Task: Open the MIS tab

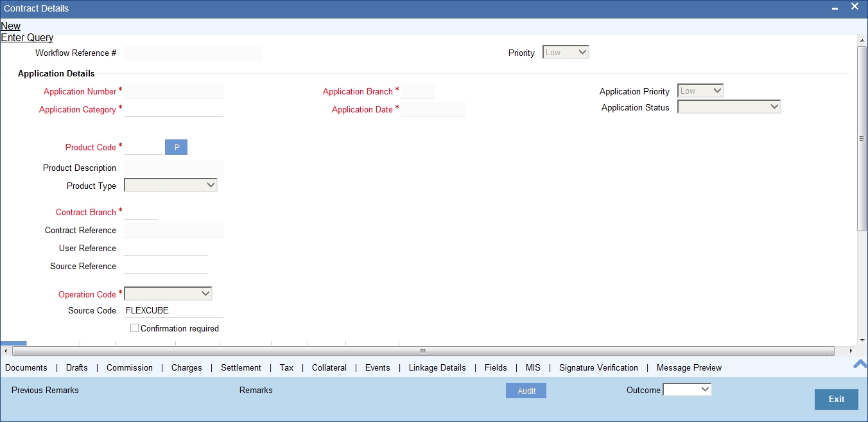Action: pos(533,368)
